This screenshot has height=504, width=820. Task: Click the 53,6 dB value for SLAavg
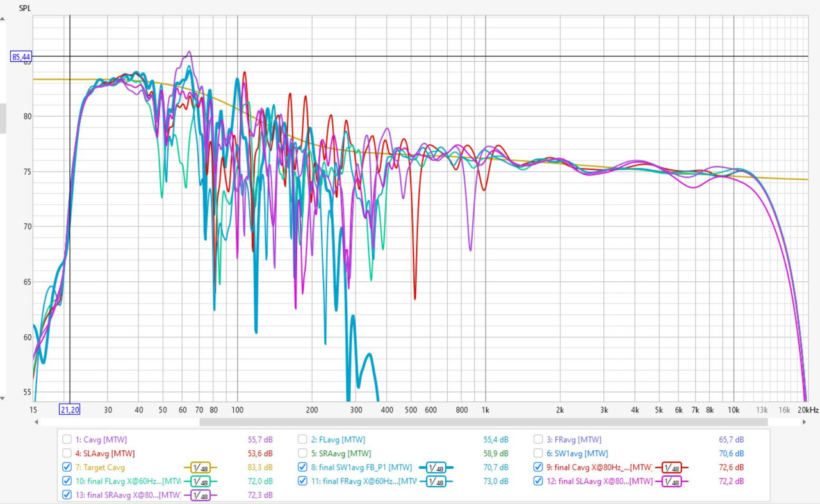(260, 453)
